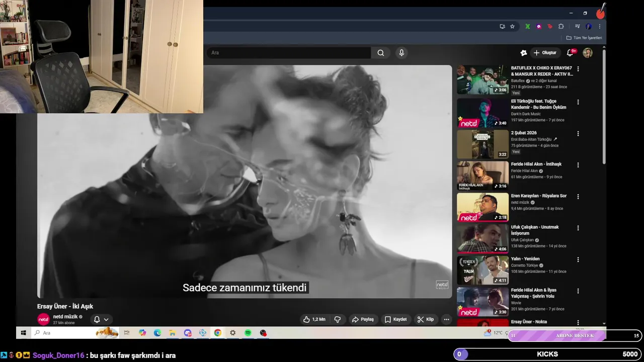
Task: Open options for Şehrin Yolu video
Action: click(x=578, y=291)
